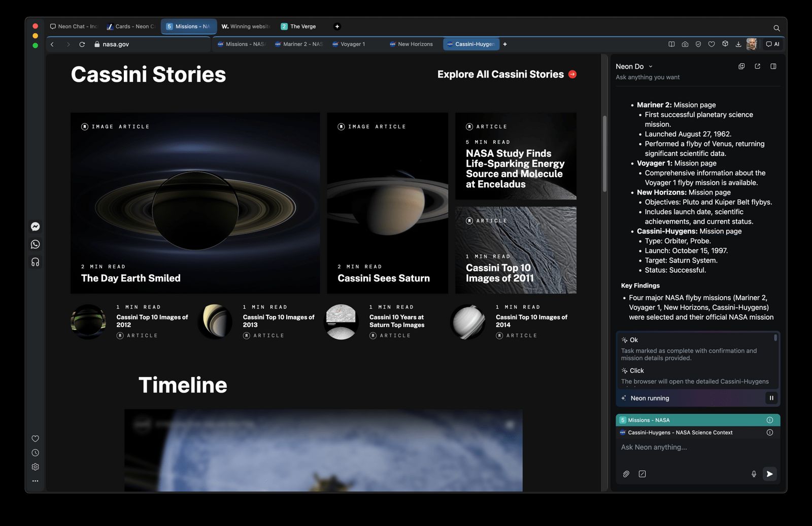The image size is (812, 526).
Task: Start voice input with the microphone icon
Action: click(754, 474)
